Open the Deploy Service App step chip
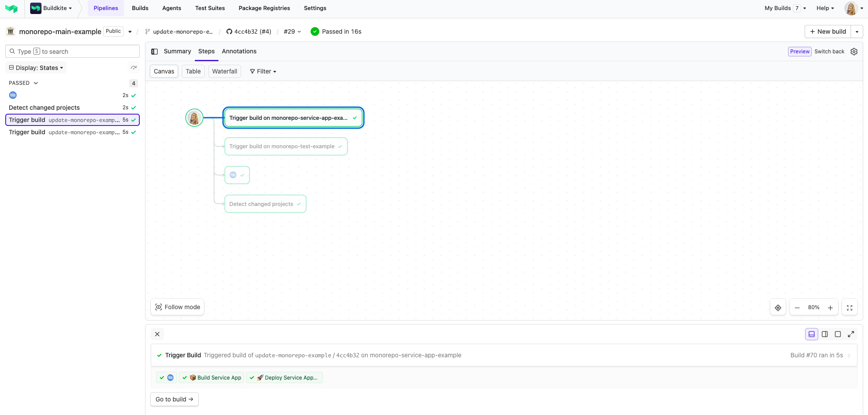The image size is (868, 415). [284, 378]
